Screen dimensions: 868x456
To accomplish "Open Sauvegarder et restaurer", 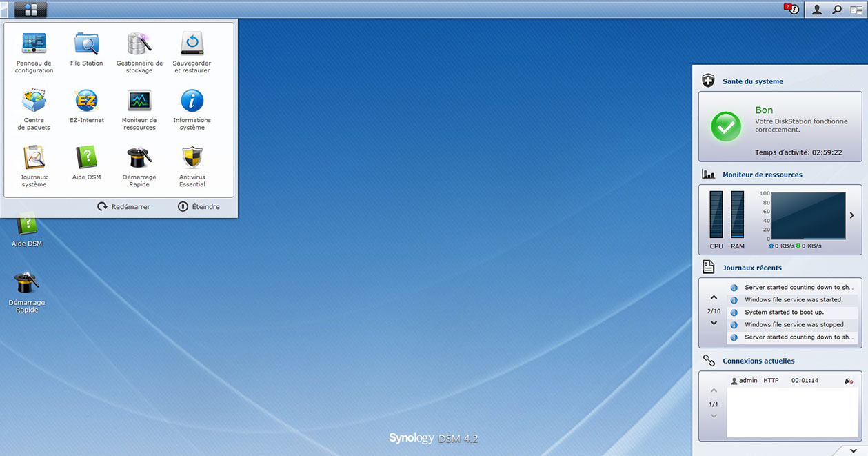I will 192,52.
